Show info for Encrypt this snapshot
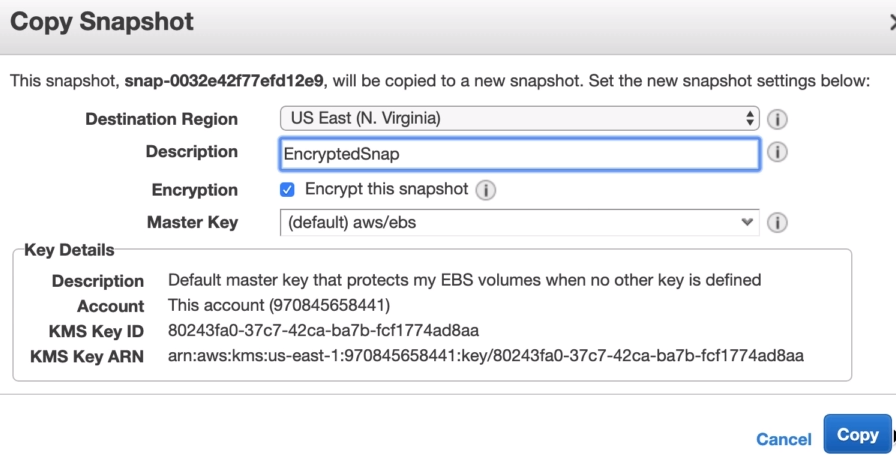896x460 pixels. pos(486,190)
